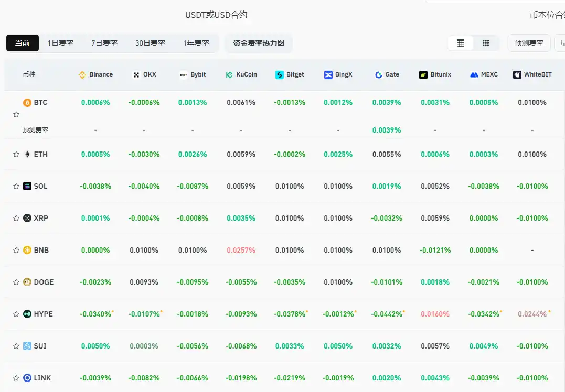The height and width of the screenshot is (392, 565).
Task: Click the XRP coin icon
Action: point(27,218)
